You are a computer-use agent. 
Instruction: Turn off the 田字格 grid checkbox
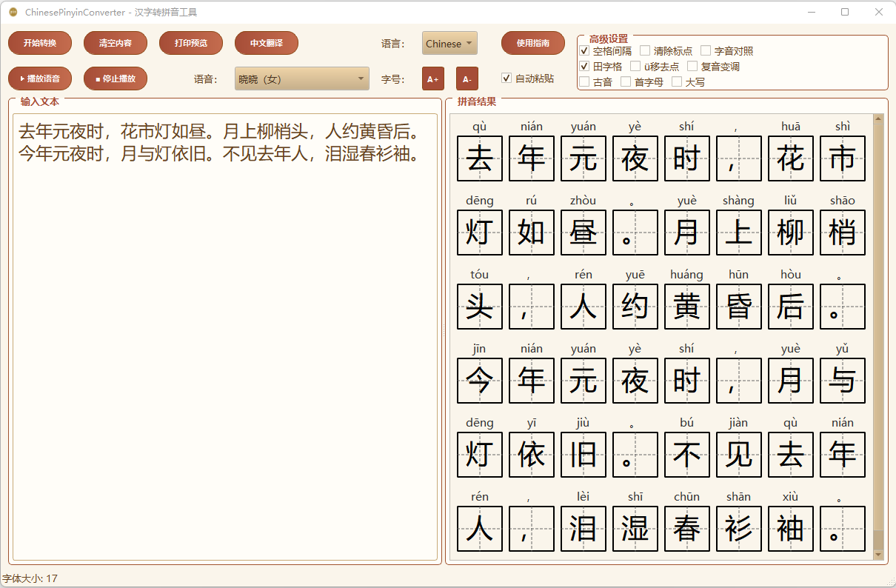click(584, 66)
